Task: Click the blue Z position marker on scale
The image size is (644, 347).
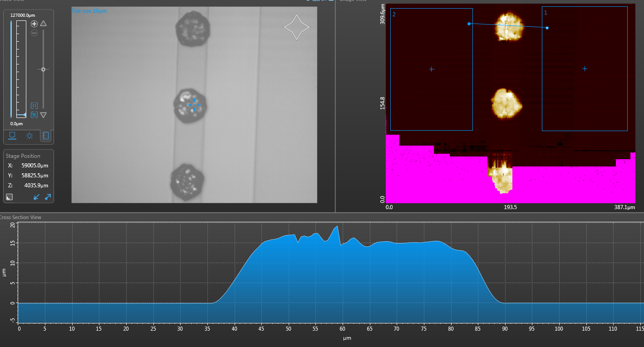Action: pos(24,116)
